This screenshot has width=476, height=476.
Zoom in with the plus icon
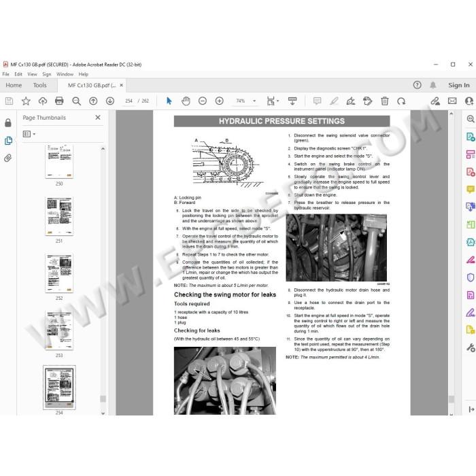(x=219, y=101)
